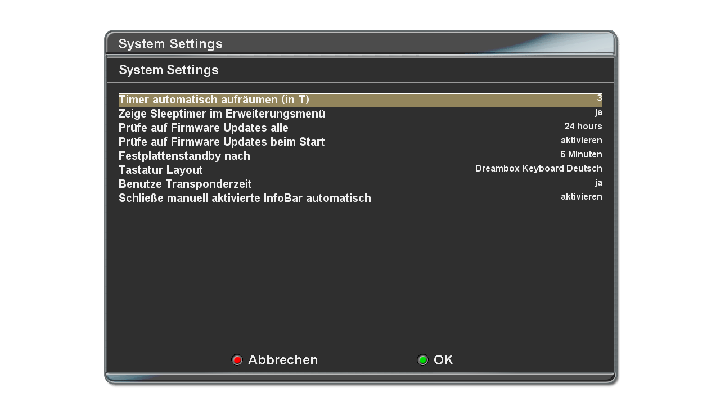Open Dreambox Keyboard Deutsch layout selection
This screenshot has width=720, height=405.
tap(539, 169)
